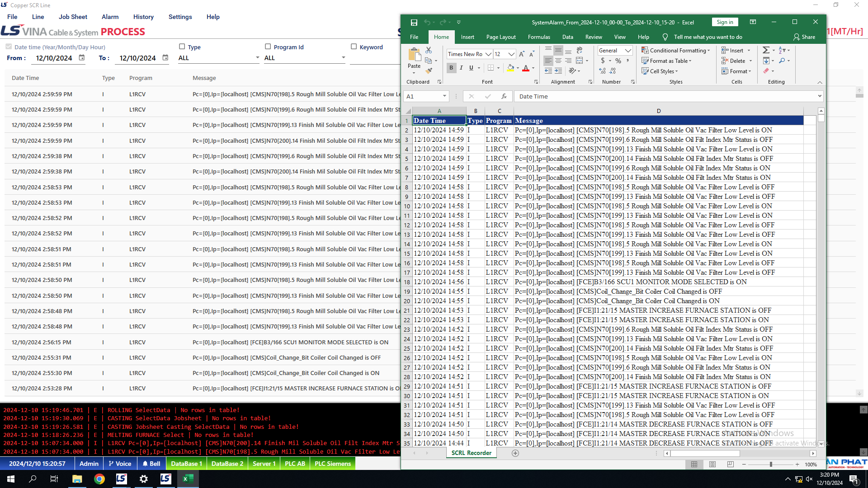Click the DataBase 1 status button
This screenshot has height=488, width=868.
pyautogui.click(x=186, y=464)
